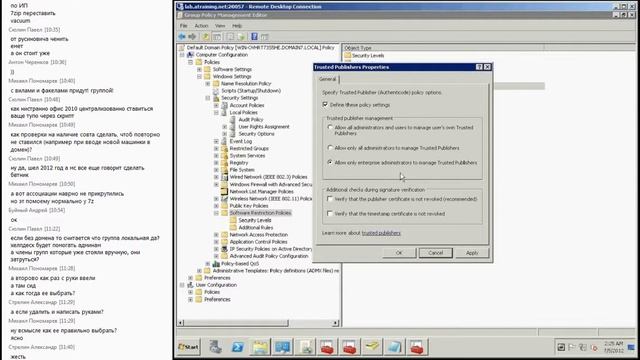Click Cancel in Trusted Publishers Properties

pyautogui.click(x=436, y=253)
